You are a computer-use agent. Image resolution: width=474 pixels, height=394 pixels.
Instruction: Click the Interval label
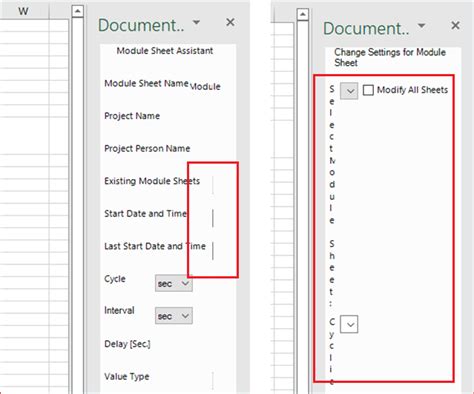pyautogui.click(x=119, y=310)
